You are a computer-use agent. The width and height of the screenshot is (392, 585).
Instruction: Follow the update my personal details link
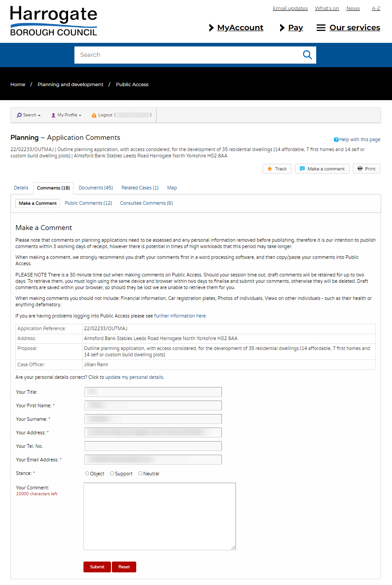(134, 378)
